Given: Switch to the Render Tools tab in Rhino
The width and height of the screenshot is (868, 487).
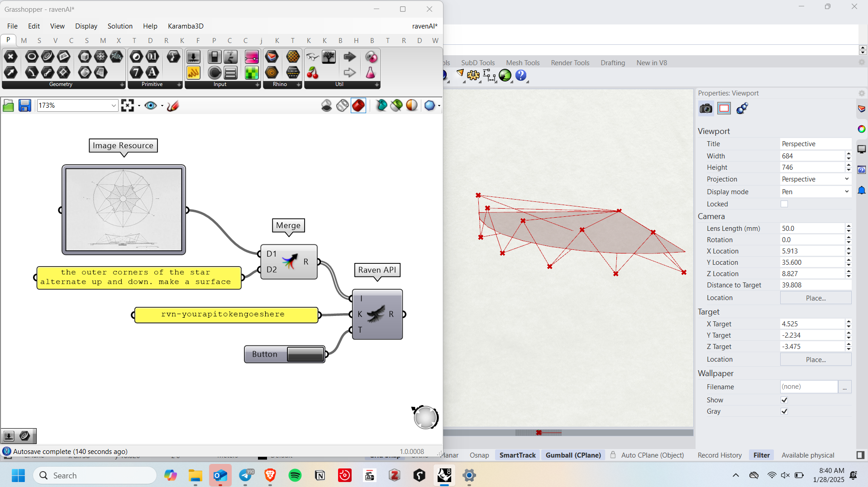Looking at the screenshot, I should click(x=570, y=62).
